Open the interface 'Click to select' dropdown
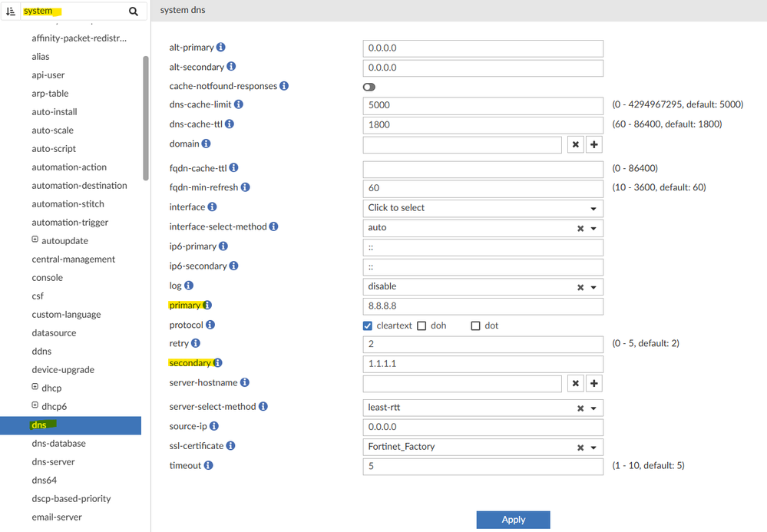The height and width of the screenshot is (532, 767). (x=482, y=208)
